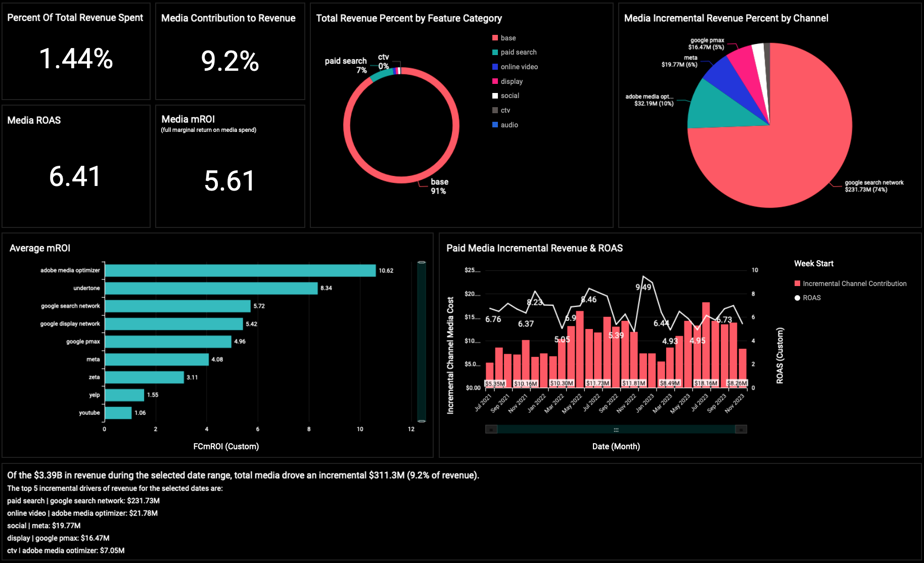Click top handle of Average mROI vertical slider
924x563 pixels.
422,262
